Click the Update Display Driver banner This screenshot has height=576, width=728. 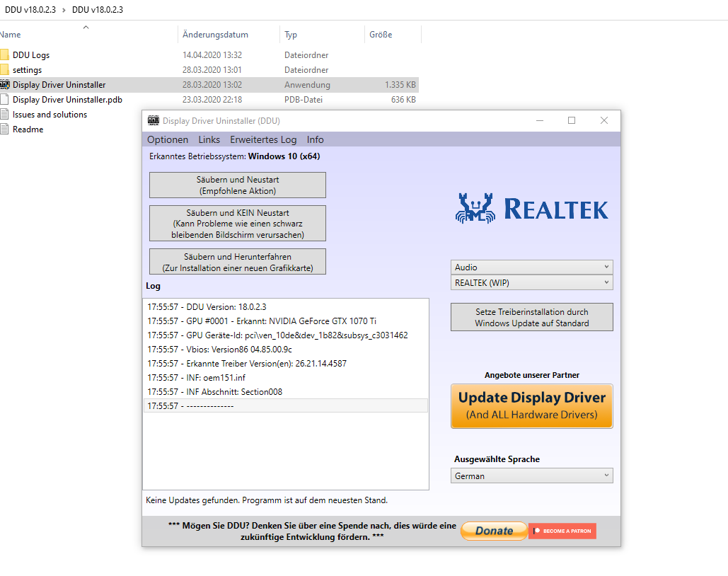click(x=531, y=406)
